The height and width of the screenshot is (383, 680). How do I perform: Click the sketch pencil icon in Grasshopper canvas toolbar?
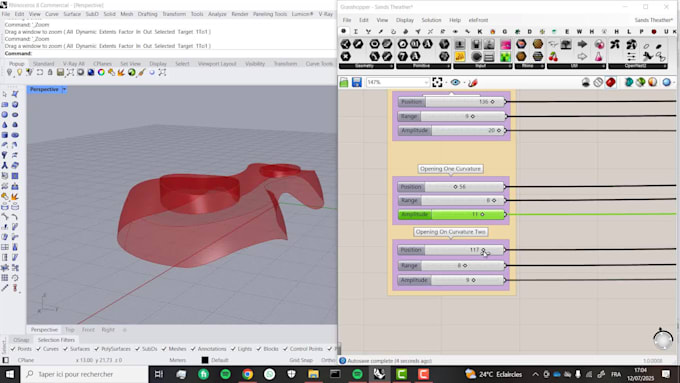point(473,82)
